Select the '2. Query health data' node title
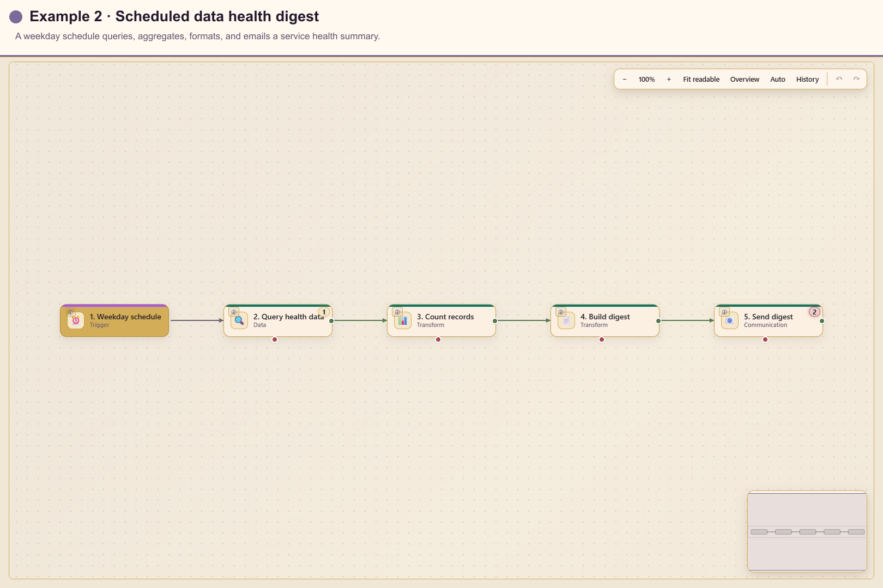 pos(288,317)
